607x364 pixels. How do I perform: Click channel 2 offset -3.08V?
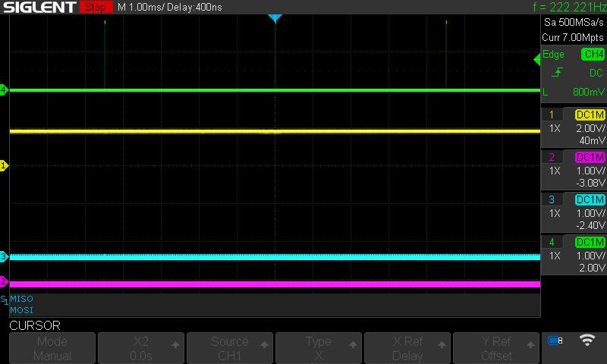coord(590,183)
